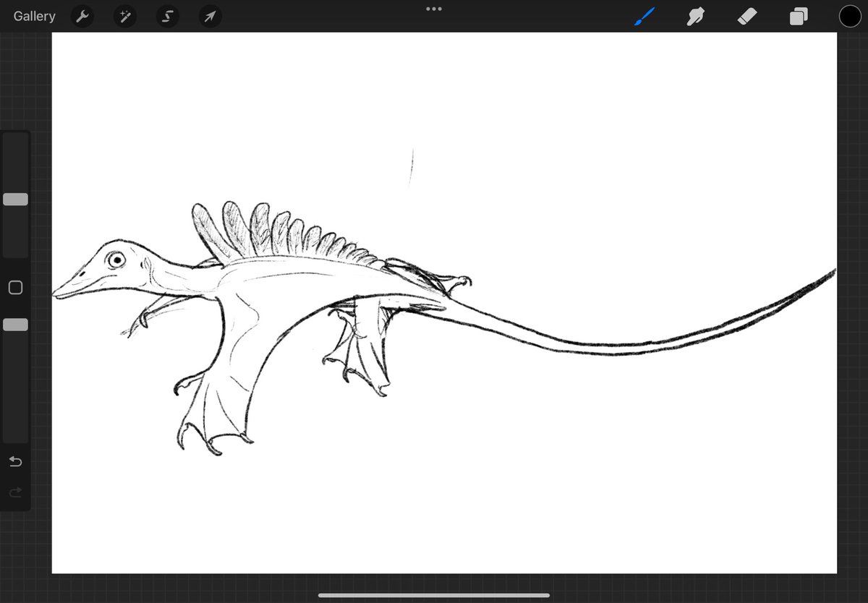Open the Layers panel
Image resolution: width=868 pixels, height=603 pixels.
pos(798,16)
